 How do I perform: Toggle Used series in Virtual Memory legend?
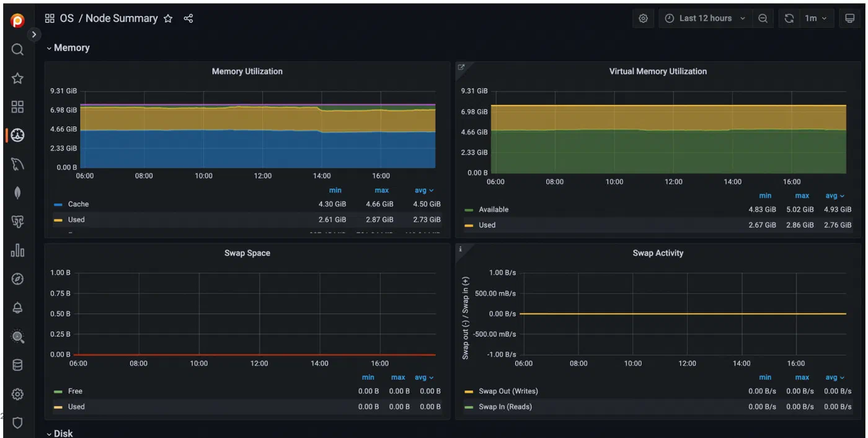(x=487, y=225)
